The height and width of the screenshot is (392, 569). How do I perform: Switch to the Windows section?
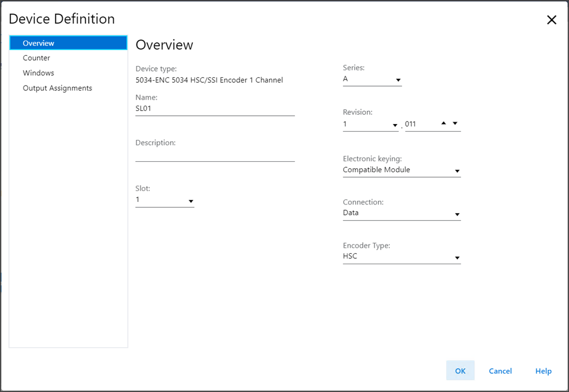tap(38, 73)
